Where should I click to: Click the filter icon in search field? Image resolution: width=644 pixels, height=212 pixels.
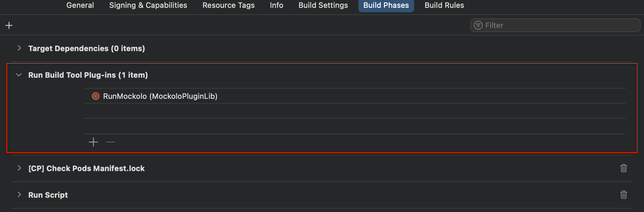[x=478, y=25]
